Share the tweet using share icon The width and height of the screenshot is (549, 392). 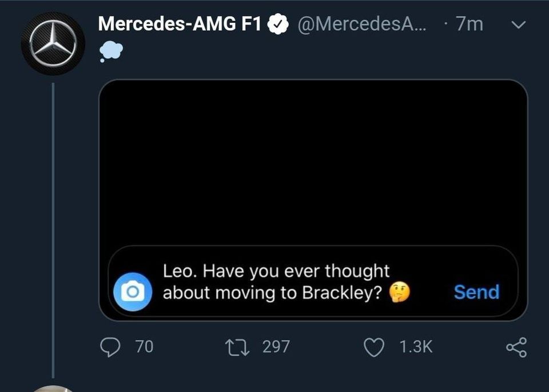[x=516, y=347]
